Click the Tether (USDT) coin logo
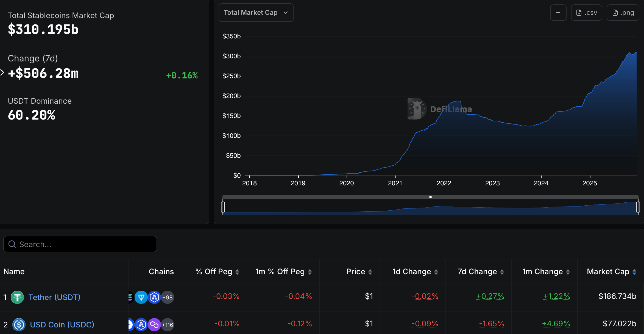 [17, 297]
